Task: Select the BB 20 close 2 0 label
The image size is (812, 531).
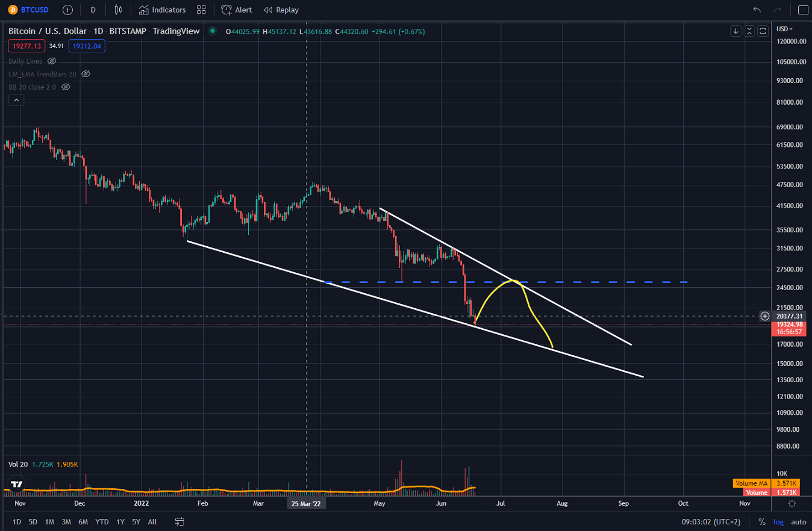Action: 32,87
